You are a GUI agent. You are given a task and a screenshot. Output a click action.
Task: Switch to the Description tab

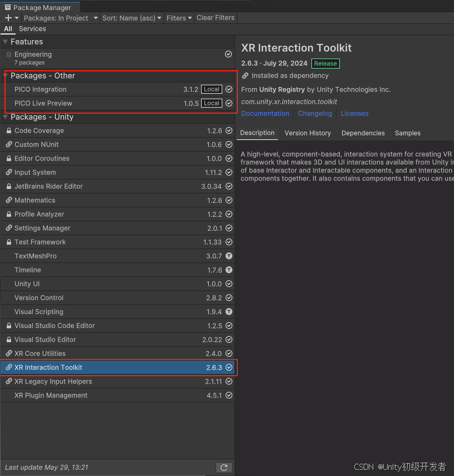pos(257,133)
